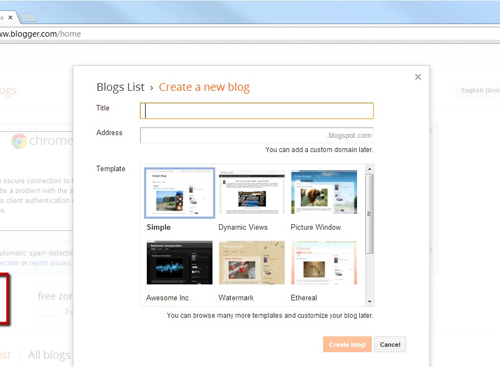Viewport: 500px width, 367px height.
Task: Pick the Picture Window template thumbnail
Action: point(324,192)
